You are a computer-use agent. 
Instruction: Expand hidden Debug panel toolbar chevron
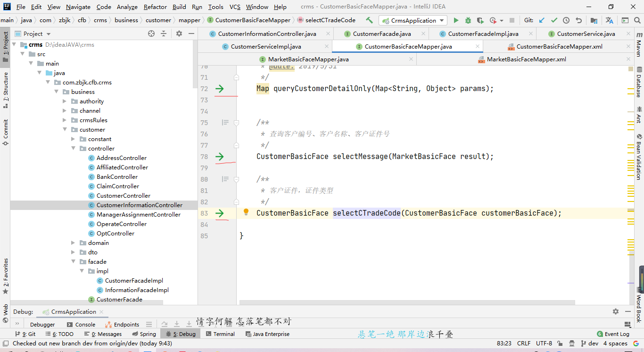[x=17, y=324]
